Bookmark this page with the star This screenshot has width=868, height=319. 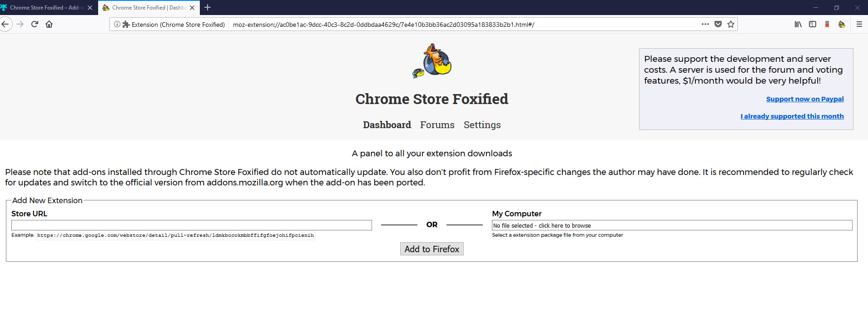[730, 24]
